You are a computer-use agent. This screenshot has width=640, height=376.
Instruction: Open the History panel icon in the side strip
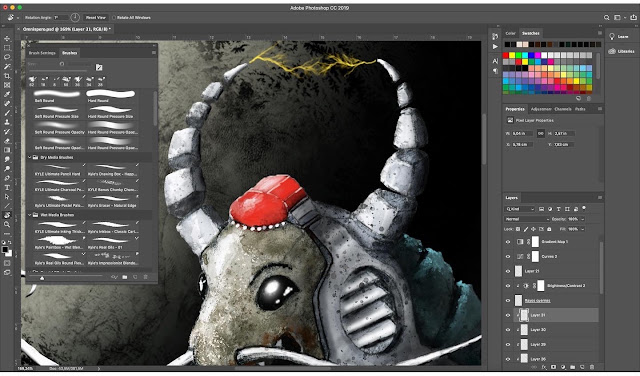[495, 36]
